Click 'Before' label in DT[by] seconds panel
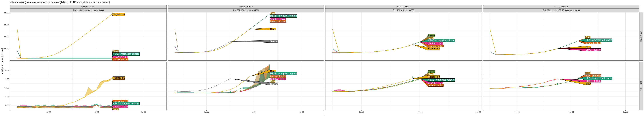 [431, 72]
